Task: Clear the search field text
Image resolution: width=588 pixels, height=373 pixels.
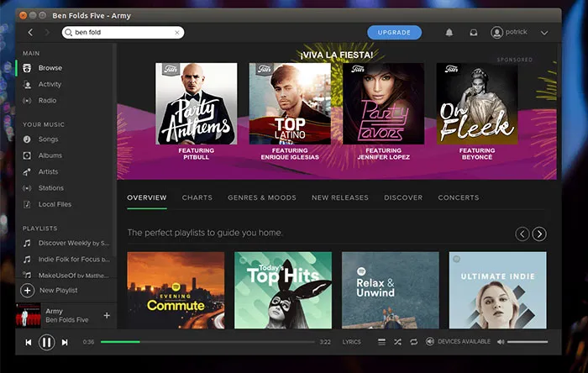Action: [x=177, y=33]
